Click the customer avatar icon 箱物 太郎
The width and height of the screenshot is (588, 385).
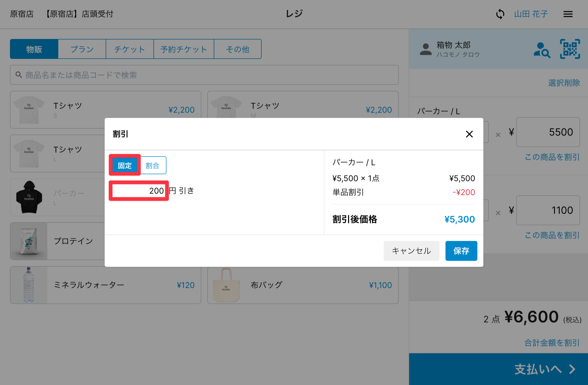coord(426,49)
